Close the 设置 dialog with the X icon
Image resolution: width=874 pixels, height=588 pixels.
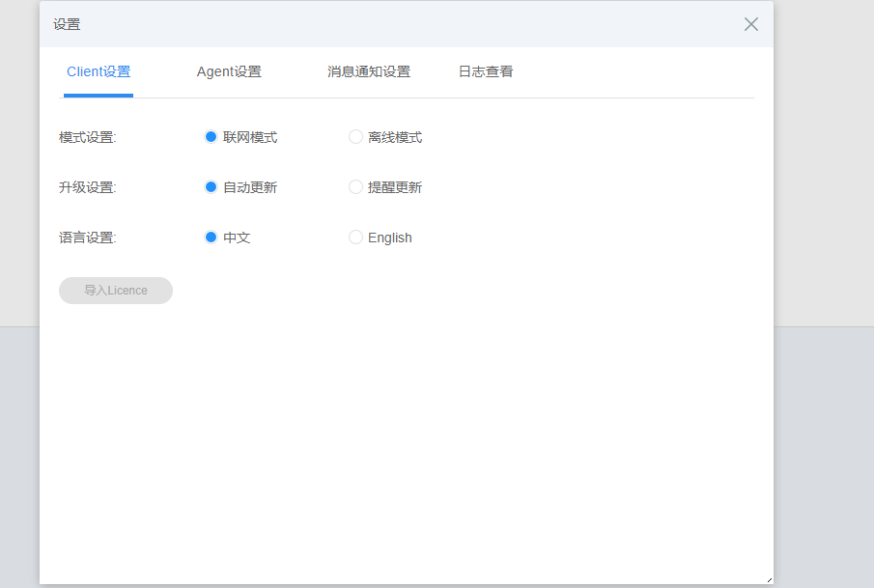(x=751, y=24)
